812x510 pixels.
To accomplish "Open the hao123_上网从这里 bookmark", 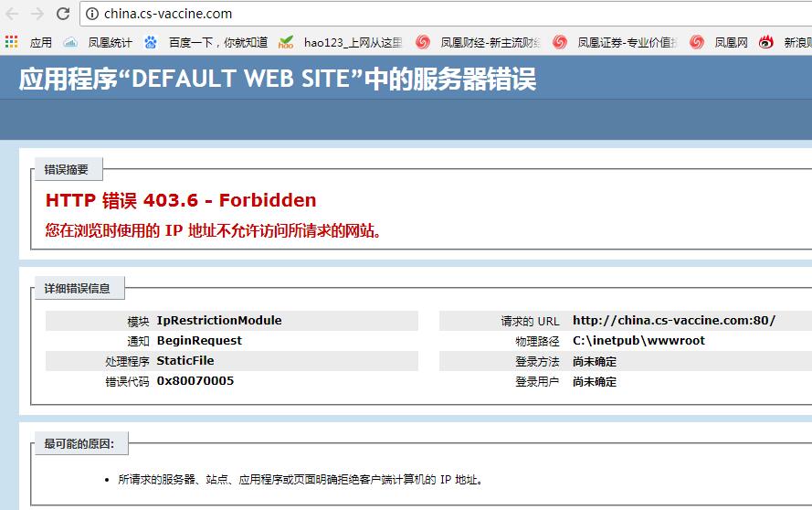I will [x=353, y=42].
